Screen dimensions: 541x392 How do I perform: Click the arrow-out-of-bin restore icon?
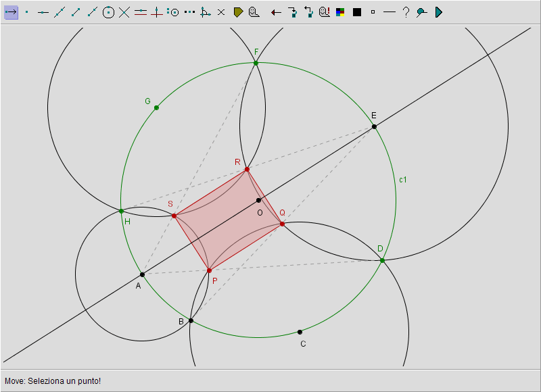(308, 12)
